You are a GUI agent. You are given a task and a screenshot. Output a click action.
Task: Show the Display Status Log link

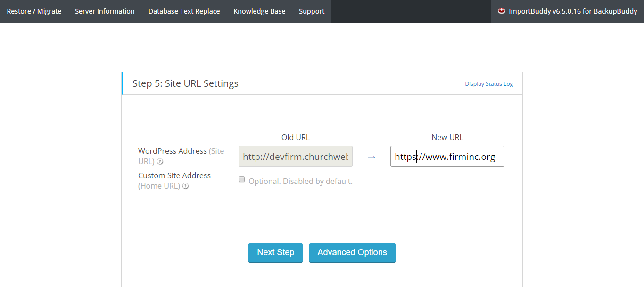[489, 84]
